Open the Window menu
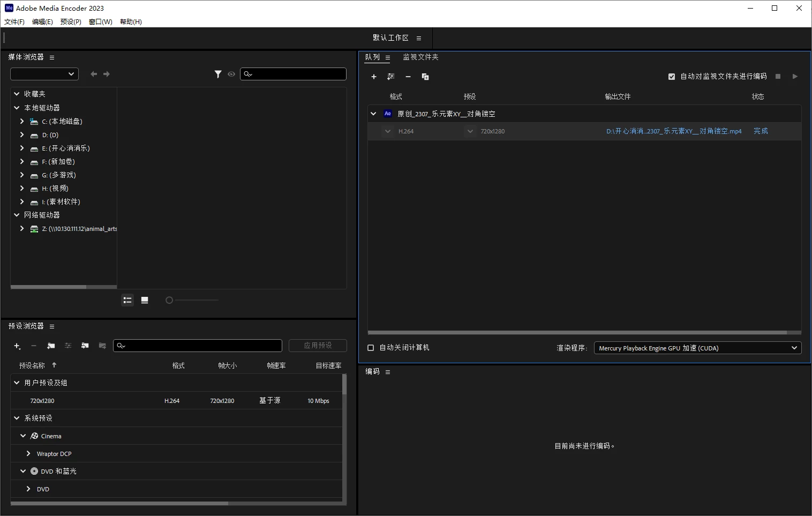The image size is (812, 516). point(101,22)
